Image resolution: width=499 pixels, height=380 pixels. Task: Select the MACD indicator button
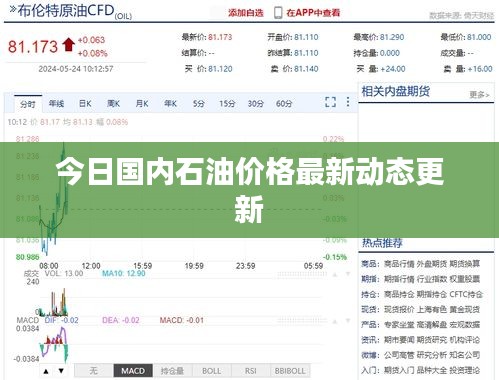133,371
